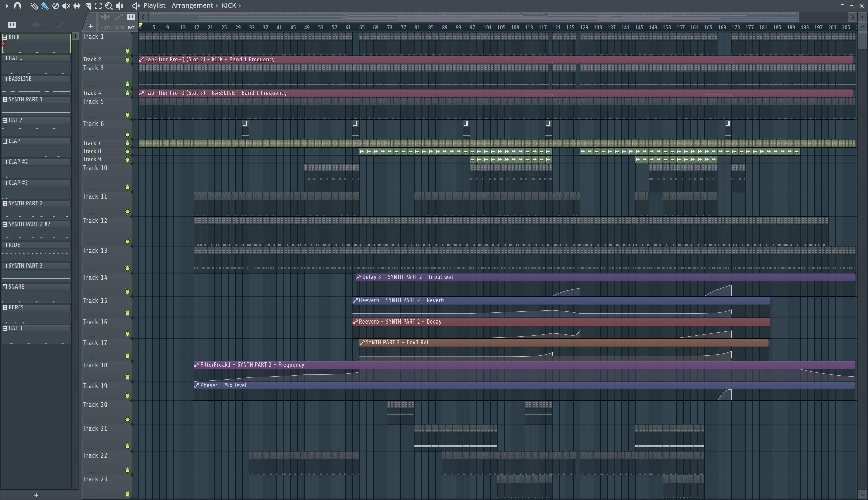The image size is (868, 500).
Task: Toggle Track 9 mute light
Action: pos(128,159)
